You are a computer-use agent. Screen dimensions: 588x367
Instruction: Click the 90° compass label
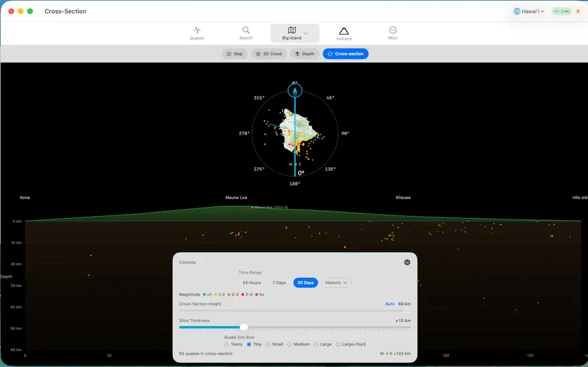tap(345, 133)
